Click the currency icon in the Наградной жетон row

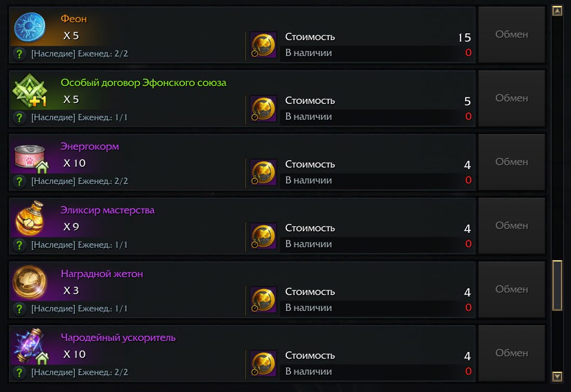(264, 300)
